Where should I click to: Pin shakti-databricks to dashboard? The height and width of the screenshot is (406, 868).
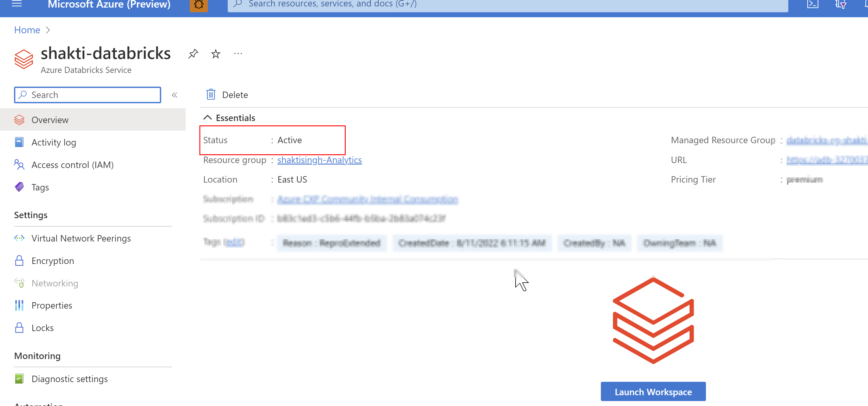(x=193, y=54)
